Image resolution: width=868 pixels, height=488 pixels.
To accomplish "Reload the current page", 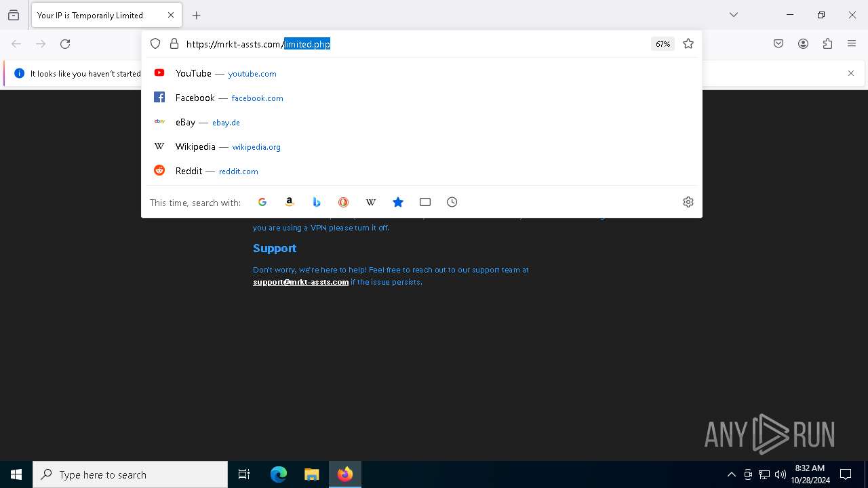I will coord(65,44).
